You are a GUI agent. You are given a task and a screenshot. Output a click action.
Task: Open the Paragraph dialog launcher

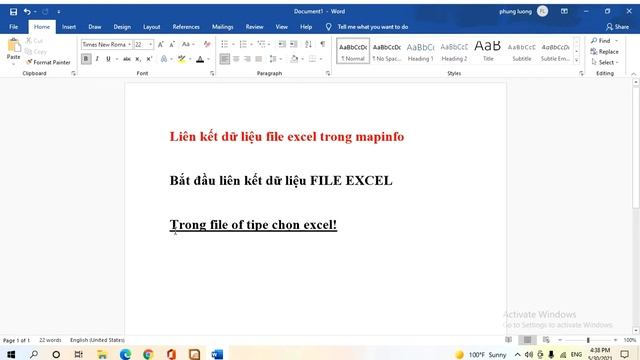[328, 73]
